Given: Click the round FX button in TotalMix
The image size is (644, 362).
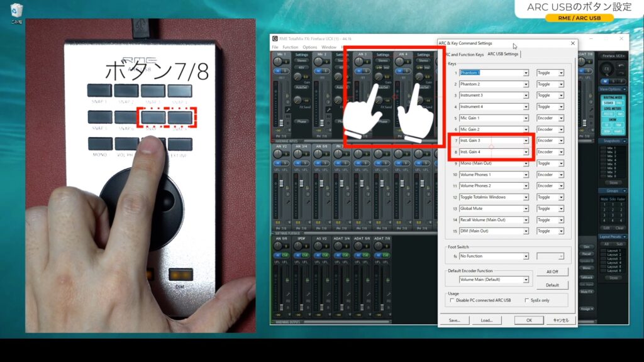Looking at the screenshot, I should 607,69.
